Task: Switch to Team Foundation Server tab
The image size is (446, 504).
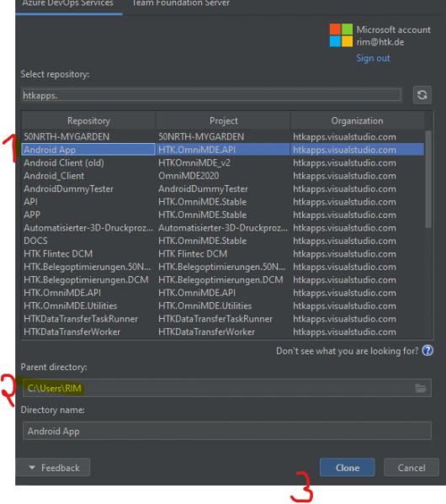Action: (x=181, y=3)
